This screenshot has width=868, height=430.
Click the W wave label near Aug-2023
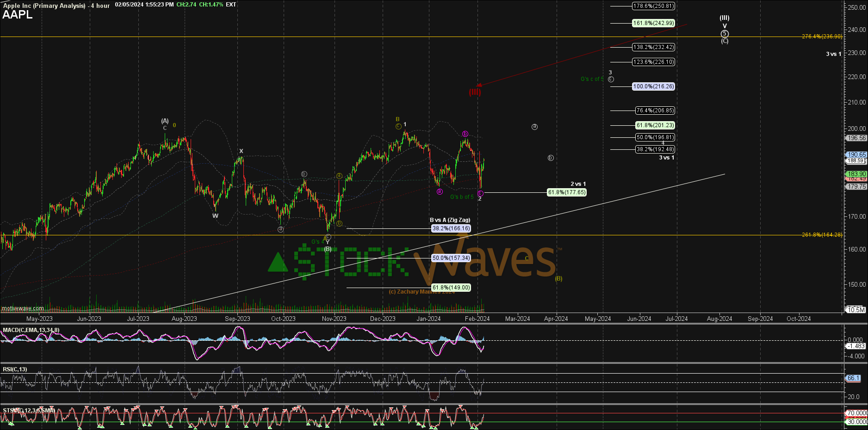pyautogui.click(x=215, y=216)
